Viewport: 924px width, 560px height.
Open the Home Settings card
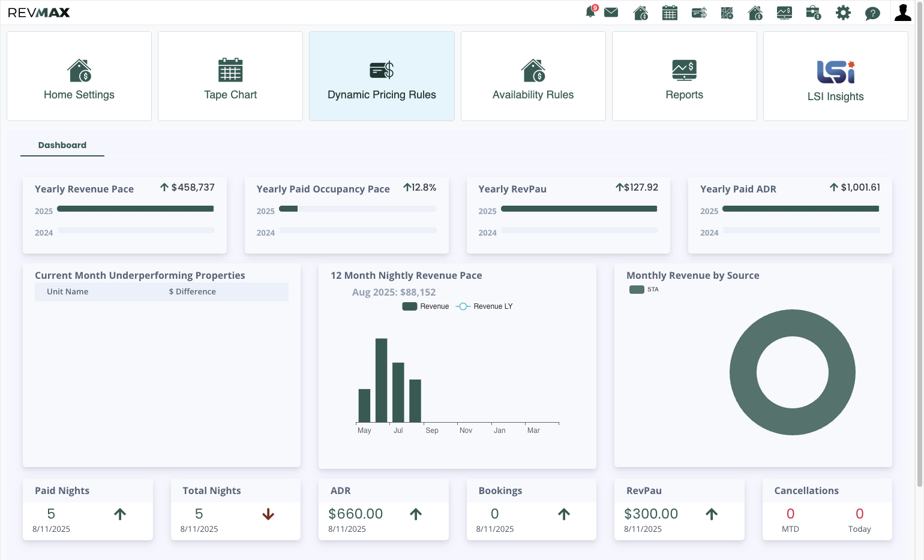pos(79,76)
